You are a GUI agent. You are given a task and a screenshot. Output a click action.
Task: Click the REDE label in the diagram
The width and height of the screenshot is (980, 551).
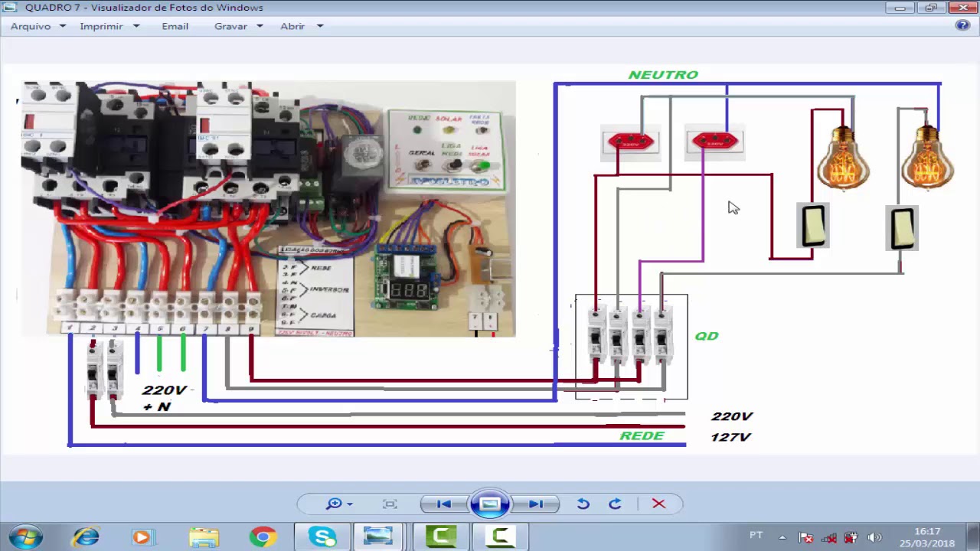pos(642,435)
